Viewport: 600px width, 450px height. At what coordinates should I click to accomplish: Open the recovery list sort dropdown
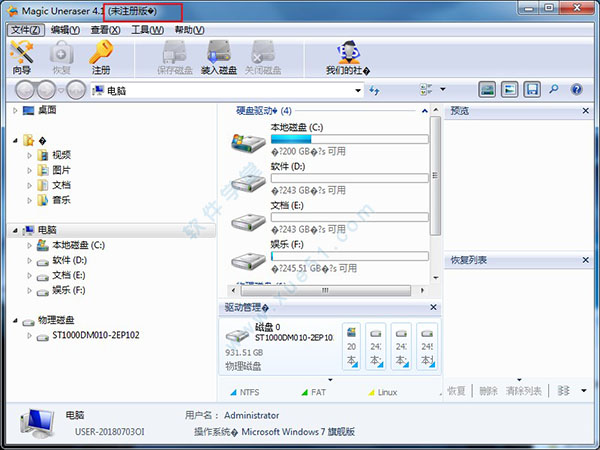[584, 391]
